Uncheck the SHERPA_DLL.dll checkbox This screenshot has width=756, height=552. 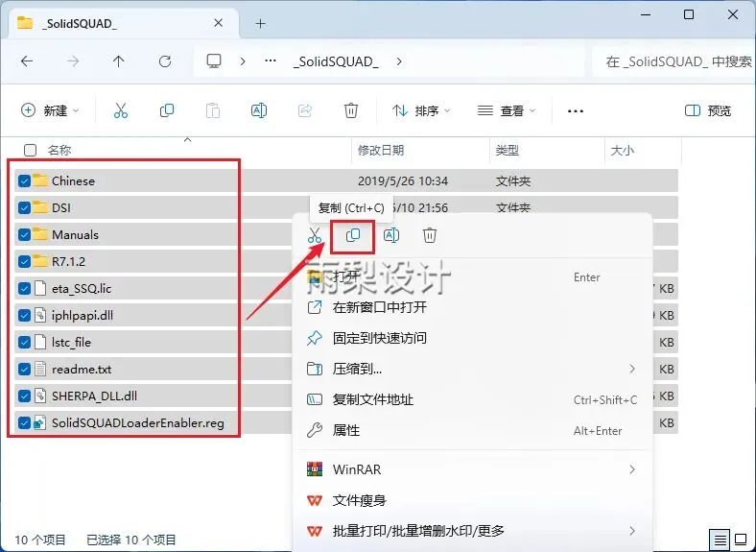pos(24,396)
